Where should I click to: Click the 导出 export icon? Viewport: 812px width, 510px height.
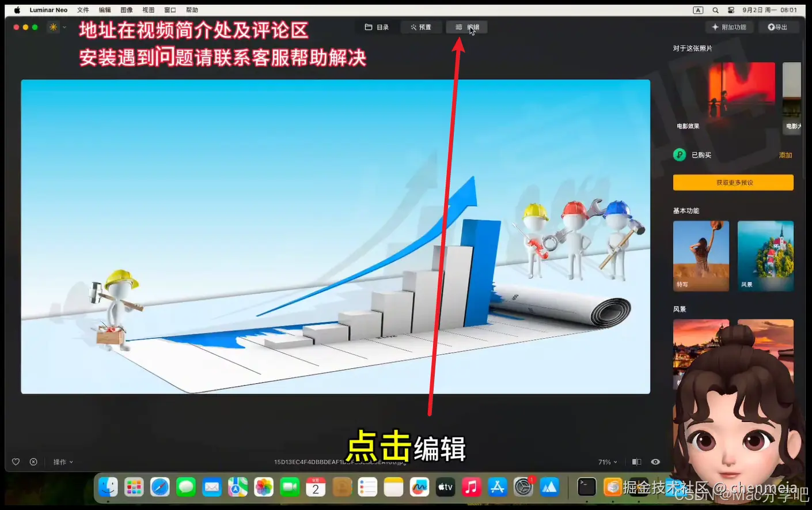[x=771, y=27]
